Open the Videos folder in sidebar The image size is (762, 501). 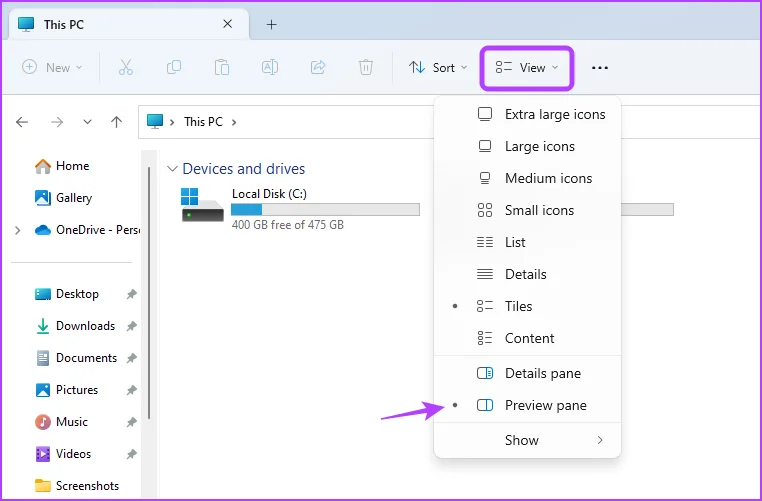pos(63,454)
